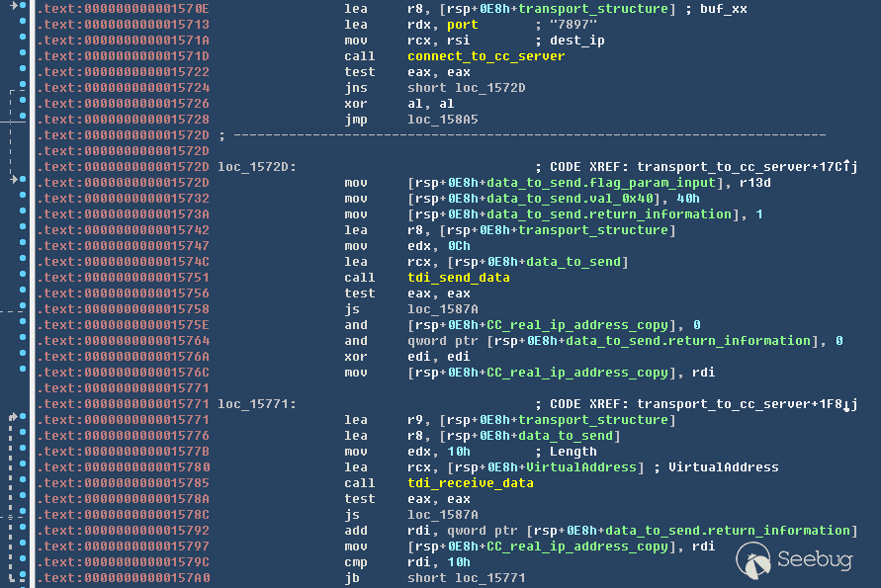Select data_to_send operand at address 15776

(566, 436)
